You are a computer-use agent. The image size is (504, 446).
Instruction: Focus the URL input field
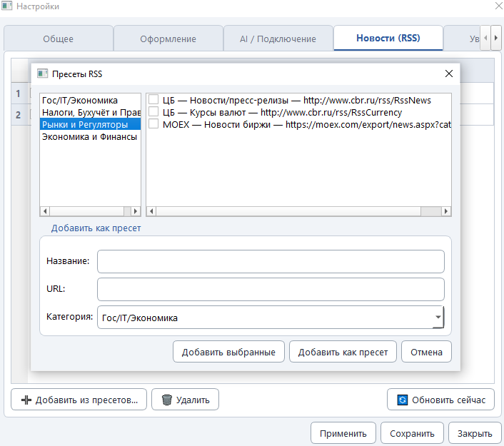[271, 289]
